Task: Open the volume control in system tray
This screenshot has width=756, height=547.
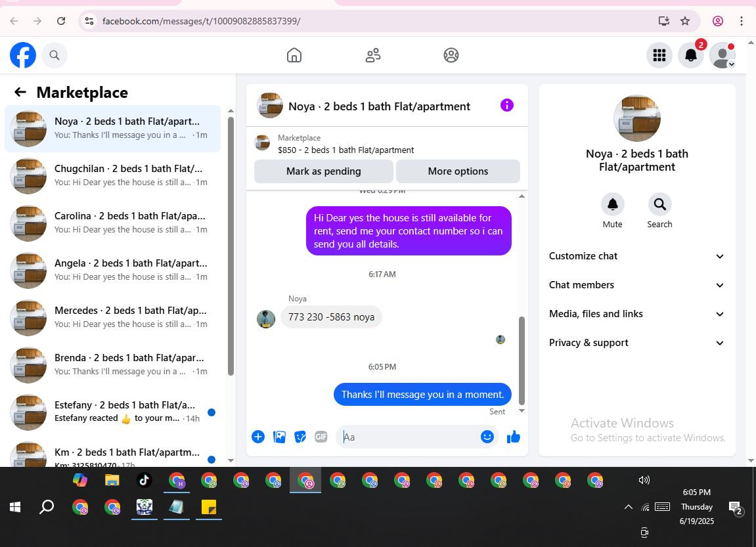Action: pos(644,480)
